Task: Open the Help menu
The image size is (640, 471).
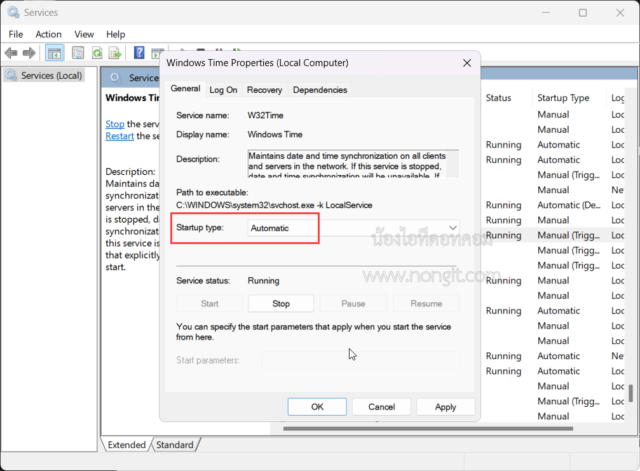Action: click(116, 34)
